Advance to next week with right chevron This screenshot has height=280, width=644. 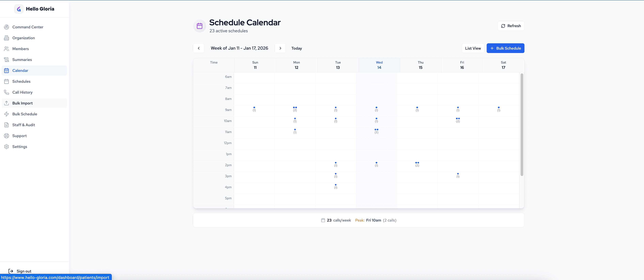click(x=280, y=48)
